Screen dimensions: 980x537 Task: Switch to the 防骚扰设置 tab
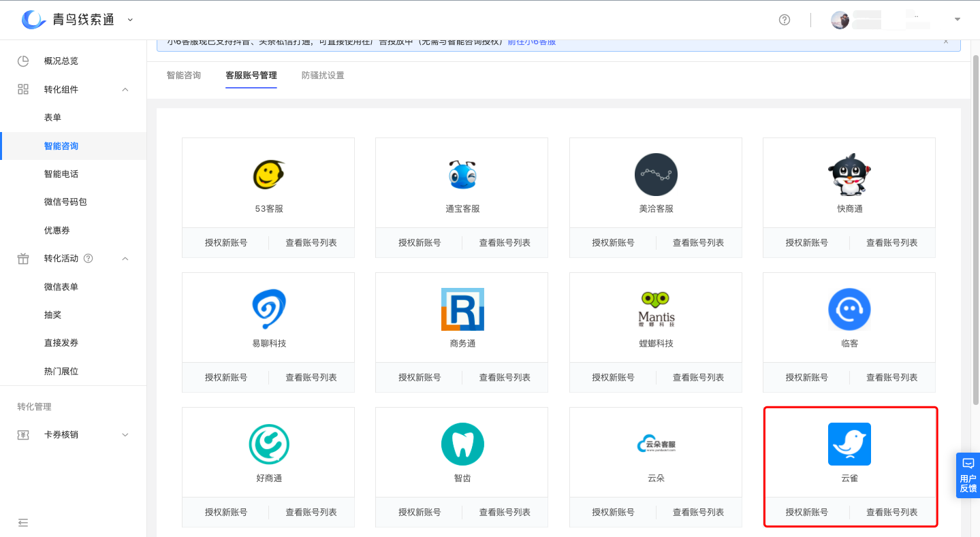322,76
